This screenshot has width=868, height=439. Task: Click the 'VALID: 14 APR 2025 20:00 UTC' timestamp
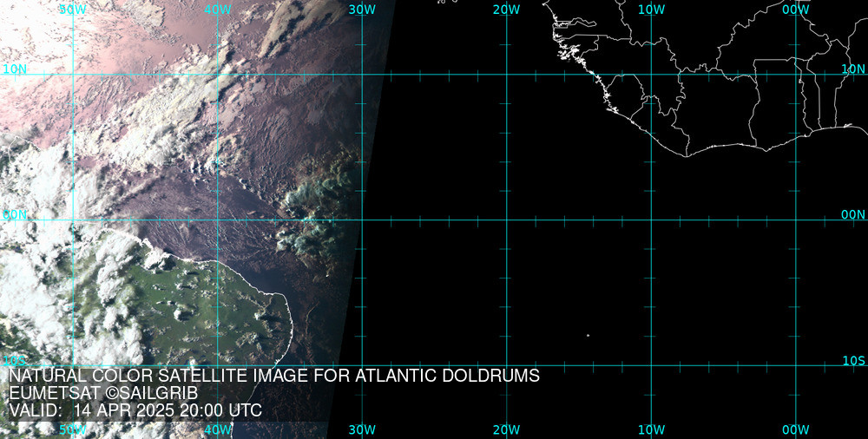click(135, 410)
